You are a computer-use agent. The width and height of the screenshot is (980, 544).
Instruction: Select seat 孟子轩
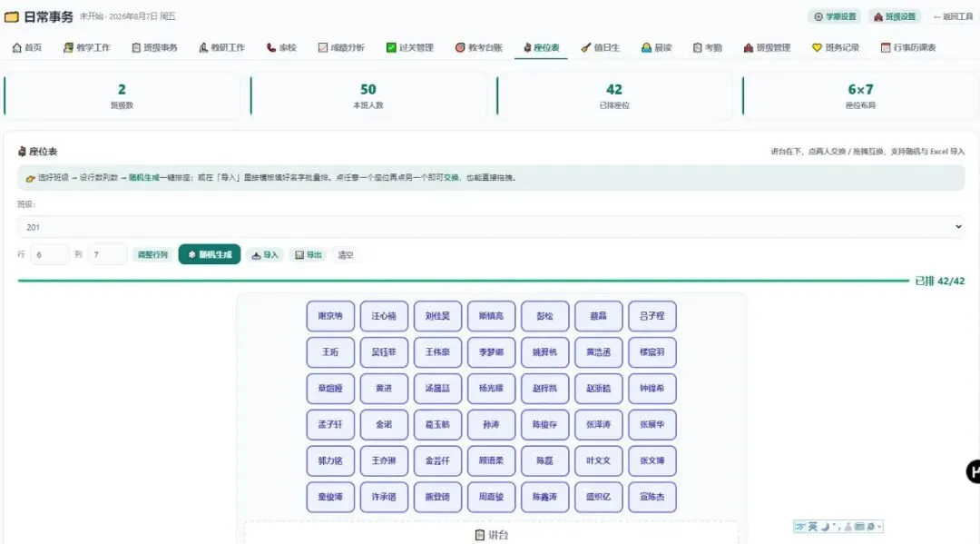pyautogui.click(x=330, y=424)
